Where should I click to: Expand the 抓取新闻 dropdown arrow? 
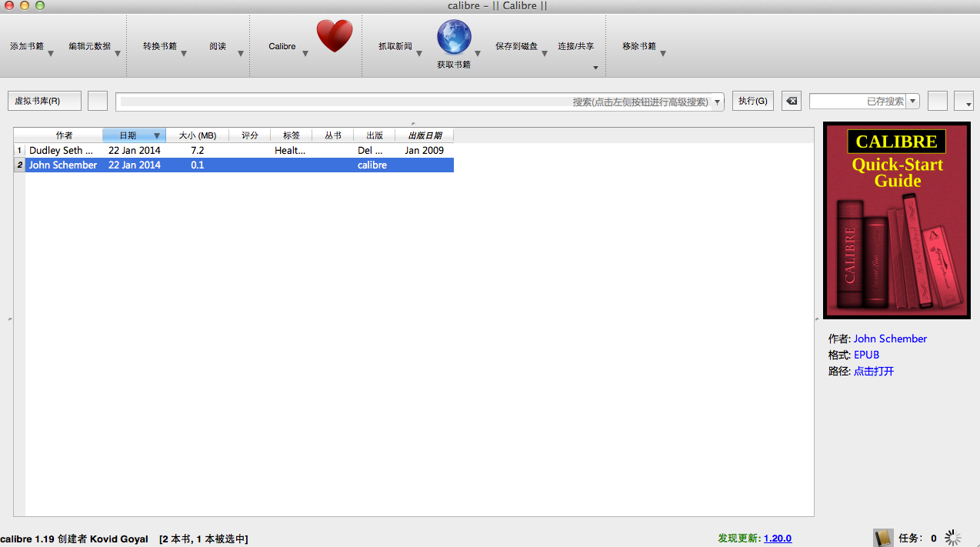(x=419, y=54)
